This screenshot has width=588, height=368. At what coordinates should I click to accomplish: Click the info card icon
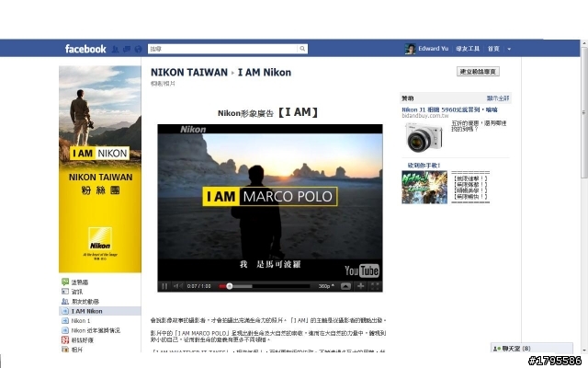(x=65, y=292)
